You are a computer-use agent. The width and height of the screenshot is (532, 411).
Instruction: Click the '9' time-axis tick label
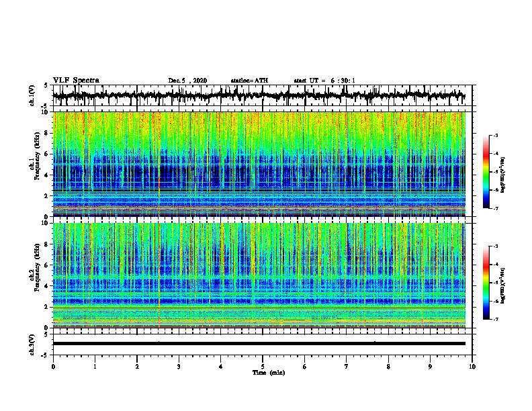(x=430, y=367)
